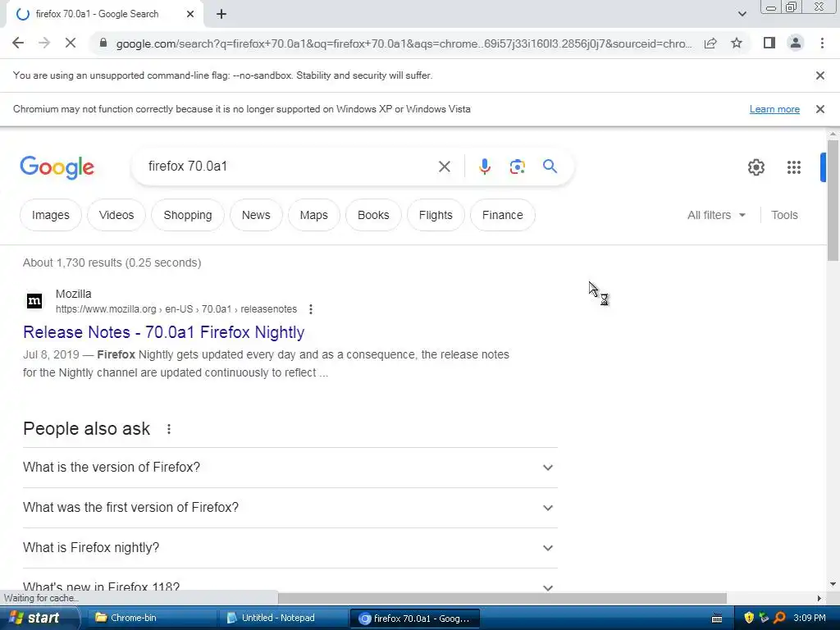Open Release Notes 70.0a1 Firefox Nightly
The height and width of the screenshot is (630, 840).
point(164,332)
